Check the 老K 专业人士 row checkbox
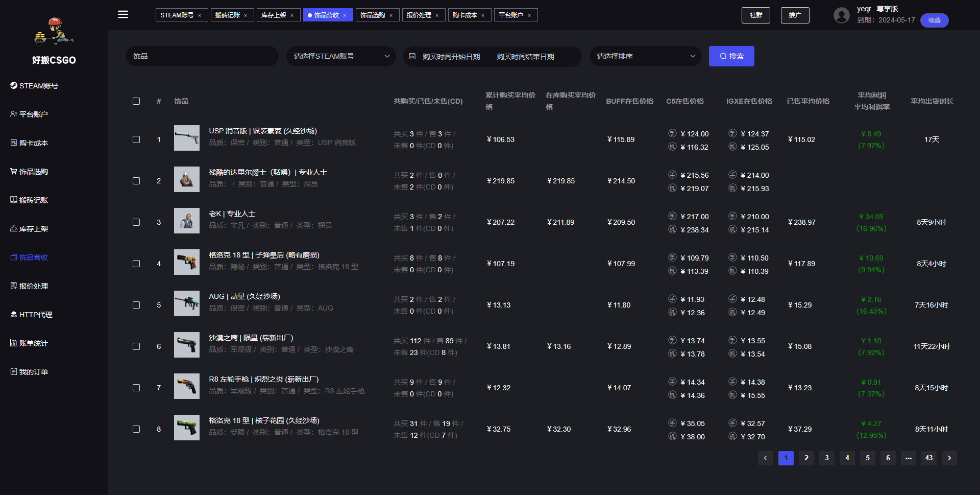Viewport: 980px width, 495px height. click(136, 222)
